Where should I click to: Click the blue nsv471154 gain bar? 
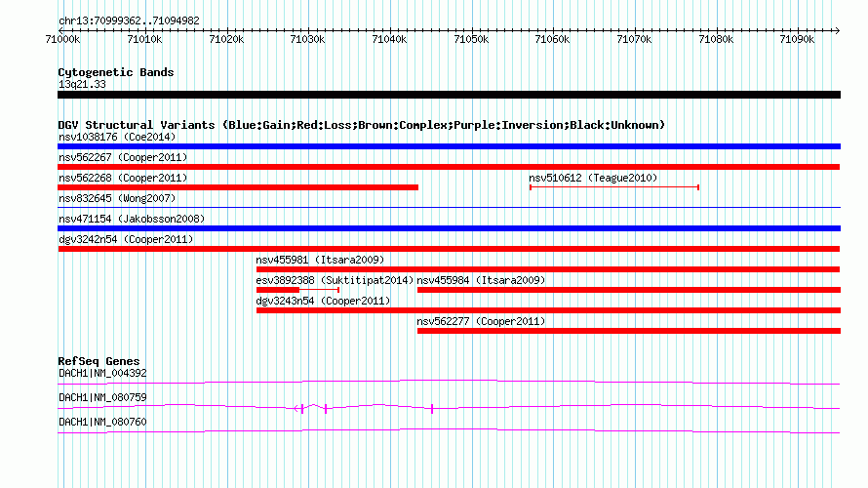tap(449, 228)
